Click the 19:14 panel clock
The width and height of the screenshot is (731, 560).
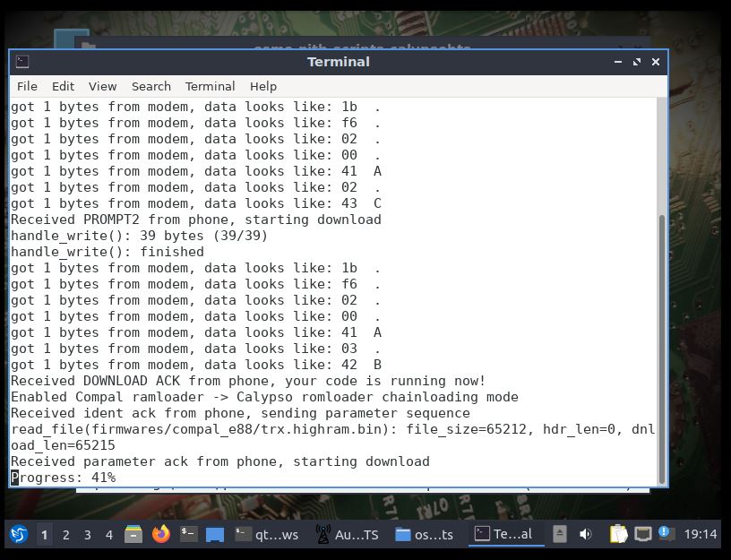click(701, 534)
